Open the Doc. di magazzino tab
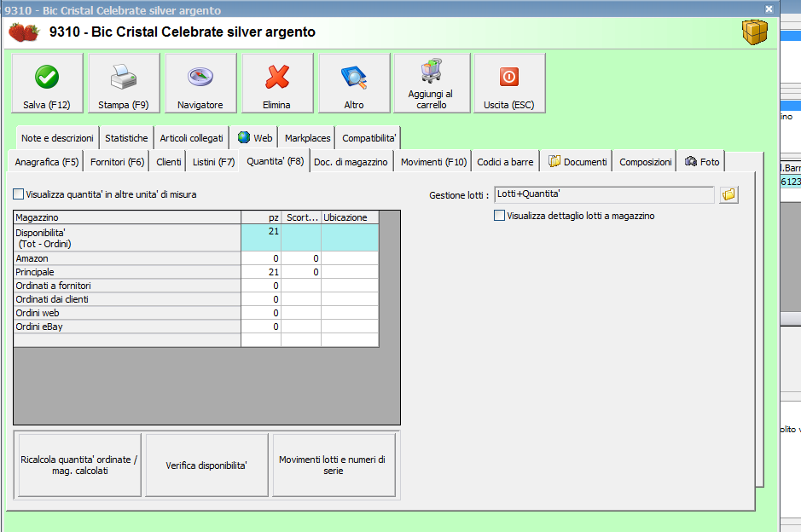The width and height of the screenshot is (801, 532). coord(351,162)
